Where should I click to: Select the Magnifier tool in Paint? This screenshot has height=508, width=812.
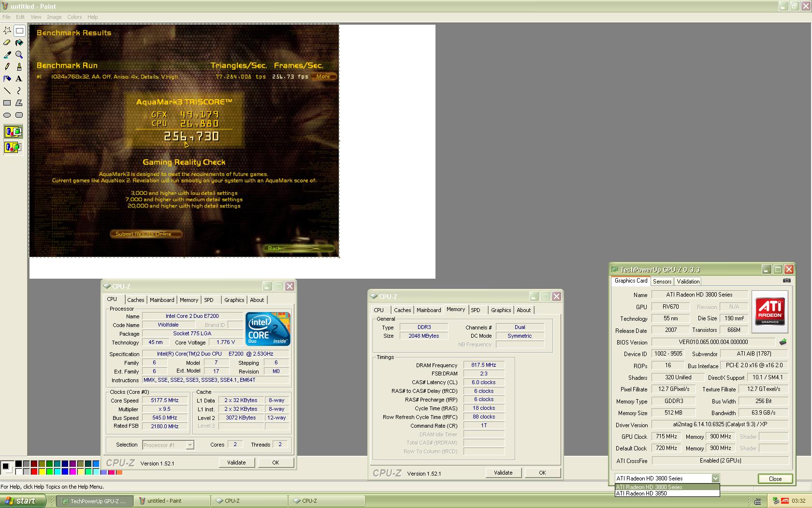(19, 55)
